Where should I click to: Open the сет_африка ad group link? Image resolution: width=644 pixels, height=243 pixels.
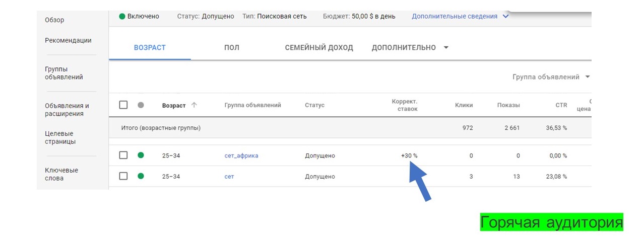241,155
